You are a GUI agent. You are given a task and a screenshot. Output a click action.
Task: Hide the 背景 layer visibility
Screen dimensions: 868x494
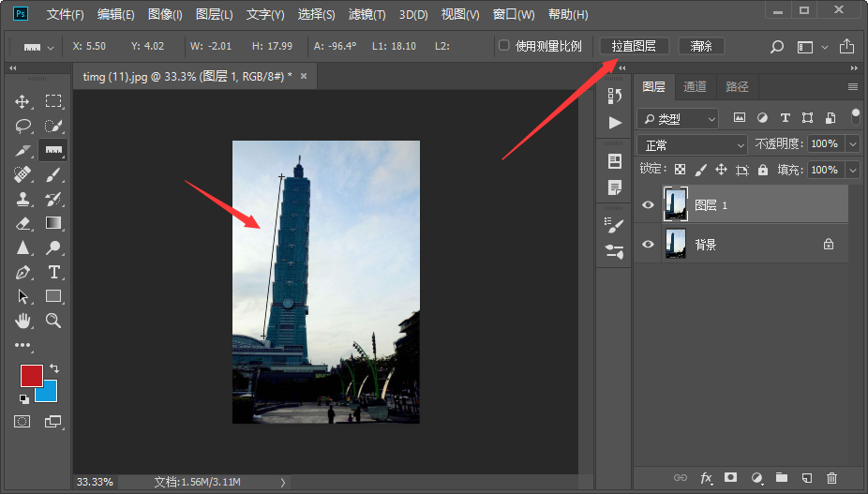[x=648, y=245]
